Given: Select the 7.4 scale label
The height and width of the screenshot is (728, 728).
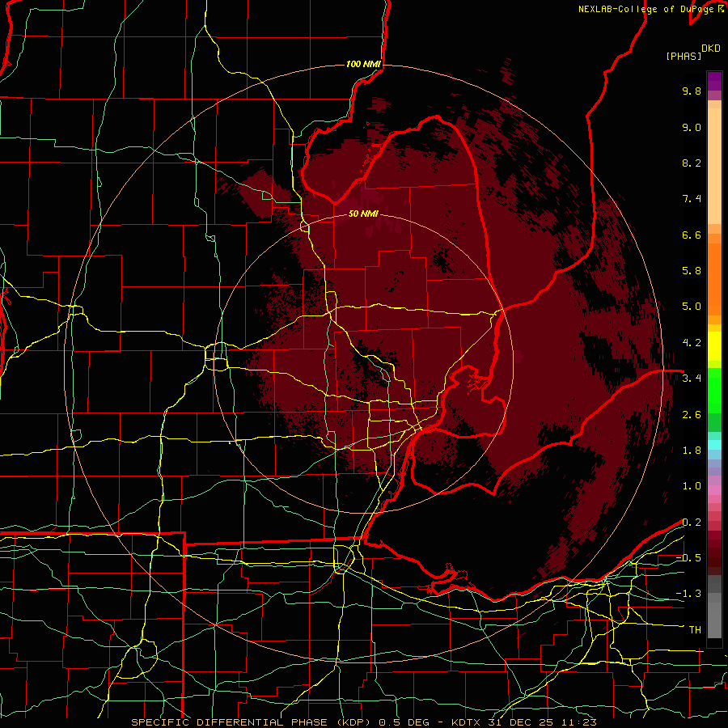Looking at the screenshot, I should coord(692,199).
